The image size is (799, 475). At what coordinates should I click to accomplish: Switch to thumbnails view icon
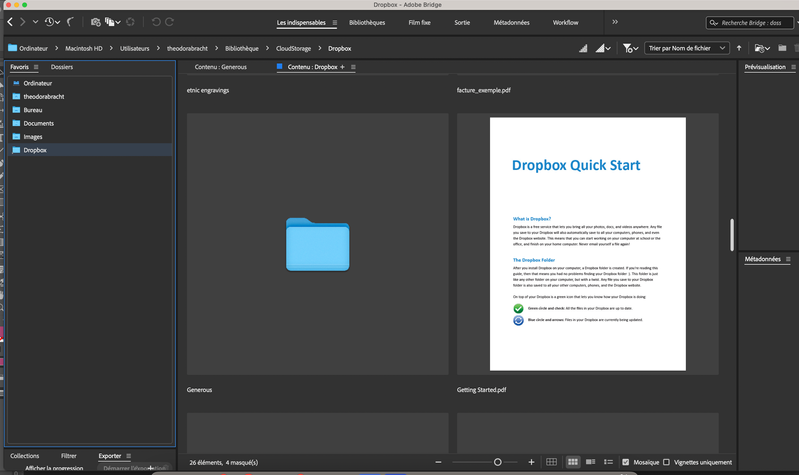(x=573, y=462)
